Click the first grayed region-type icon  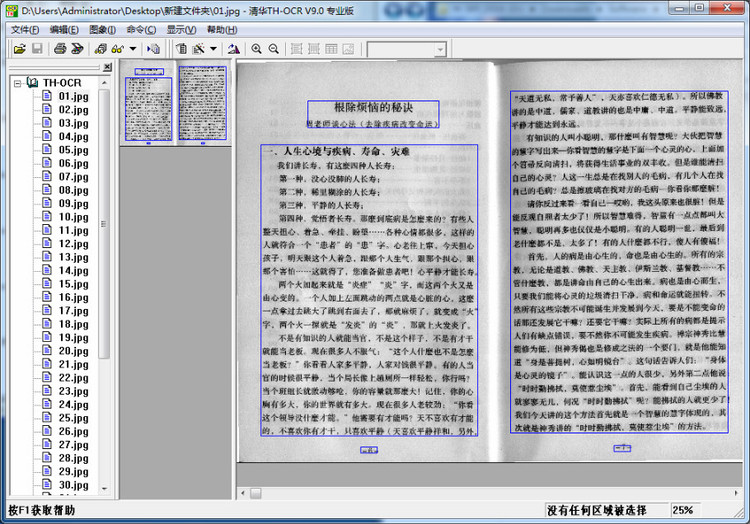[297, 49]
